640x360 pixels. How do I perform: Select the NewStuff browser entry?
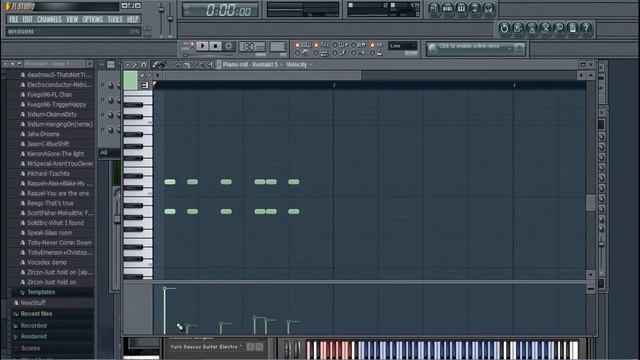(x=33, y=303)
